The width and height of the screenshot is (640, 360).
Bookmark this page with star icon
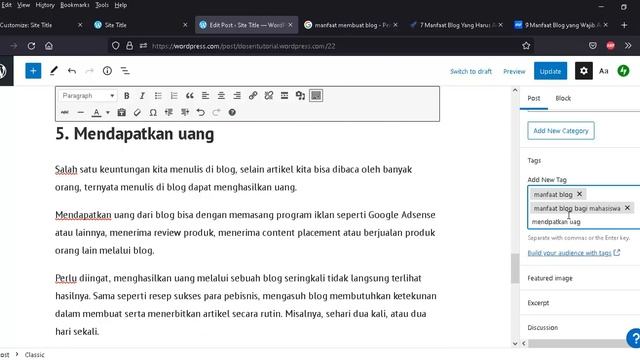526,46
